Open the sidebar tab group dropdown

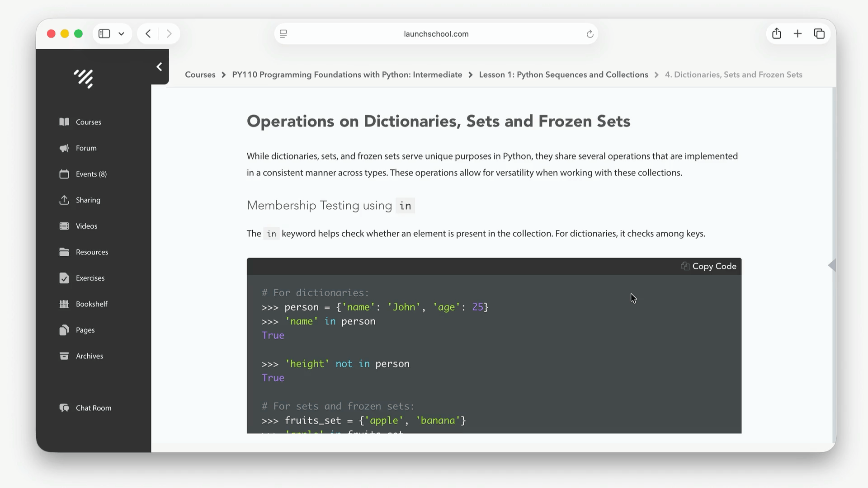[x=121, y=34]
